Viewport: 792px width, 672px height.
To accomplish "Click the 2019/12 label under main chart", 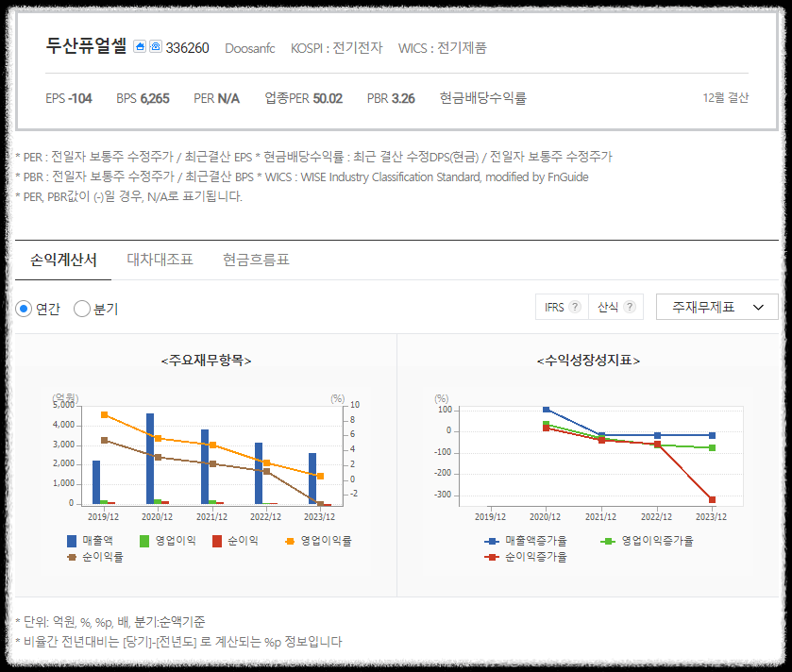I will tap(103, 517).
